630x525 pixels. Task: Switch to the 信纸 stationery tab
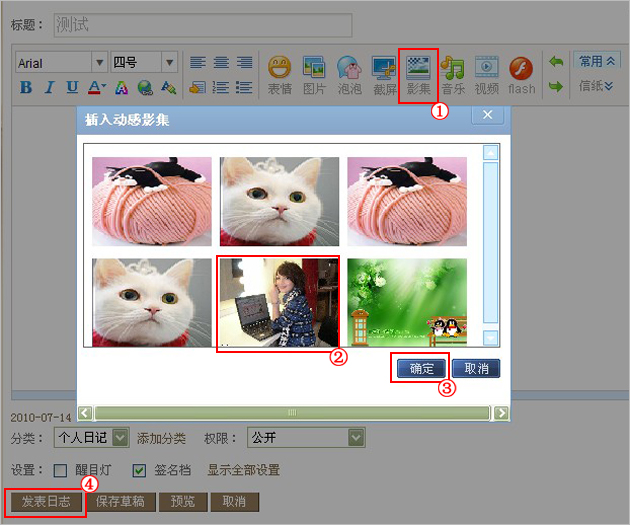(x=596, y=86)
